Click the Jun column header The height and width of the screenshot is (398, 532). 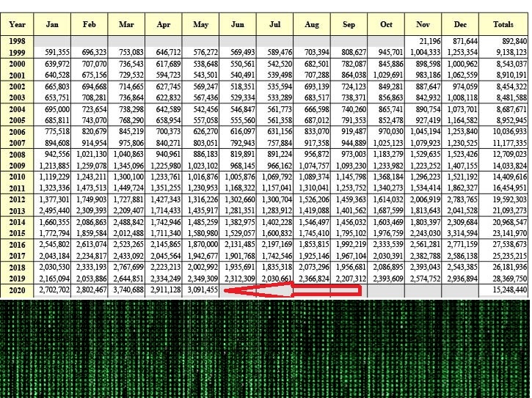point(238,24)
